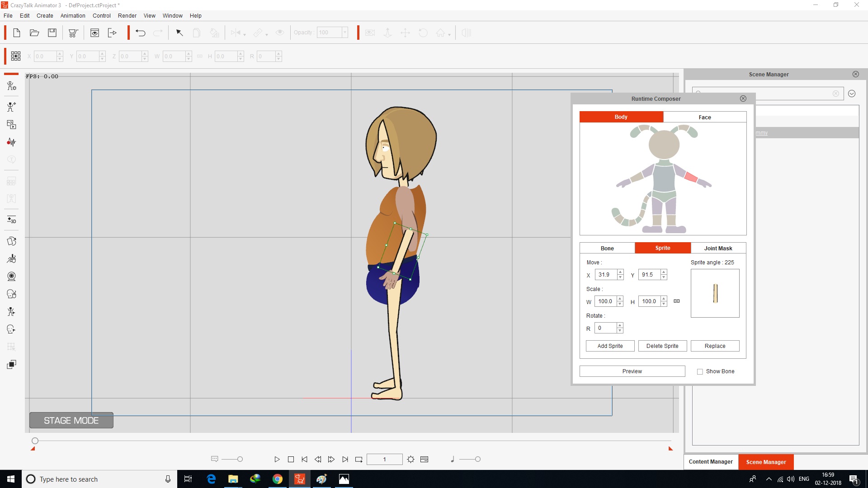Switch to the Bone tab
The height and width of the screenshot is (488, 868).
607,248
